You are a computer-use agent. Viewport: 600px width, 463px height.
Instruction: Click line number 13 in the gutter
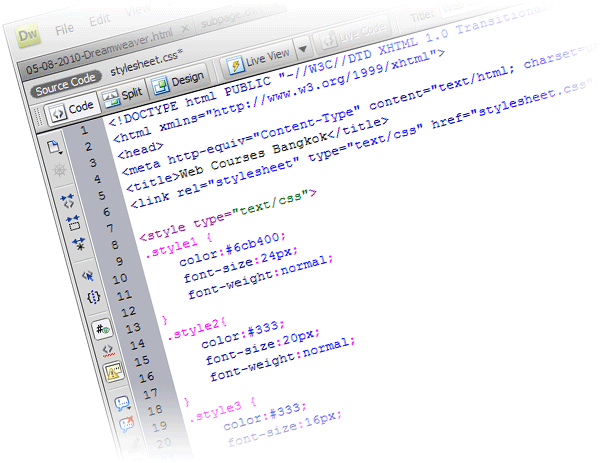(x=133, y=328)
